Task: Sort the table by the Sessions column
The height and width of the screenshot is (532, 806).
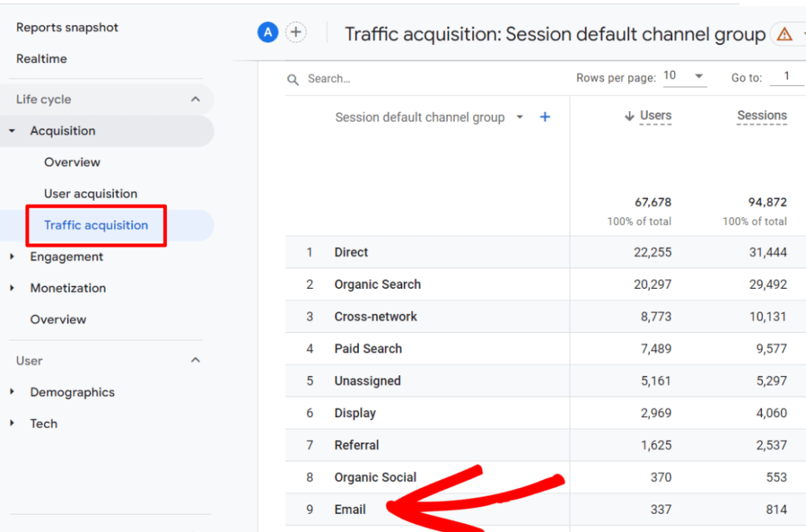Action: [x=760, y=115]
